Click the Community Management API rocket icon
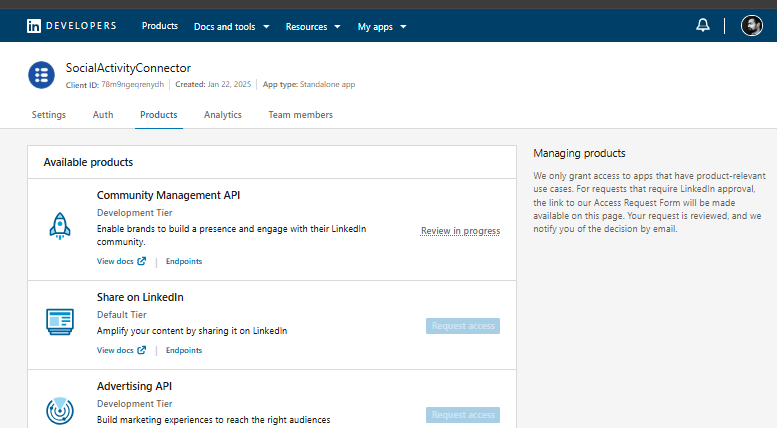The image size is (777, 428). pos(60,226)
